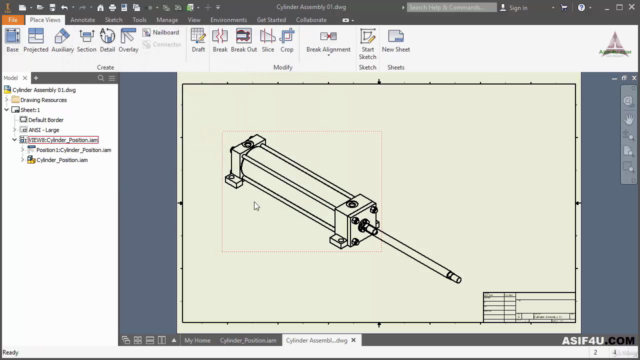The width and height of the screenshot is (640, 360).
Task: Open the File menu
Action: (13, 20)
